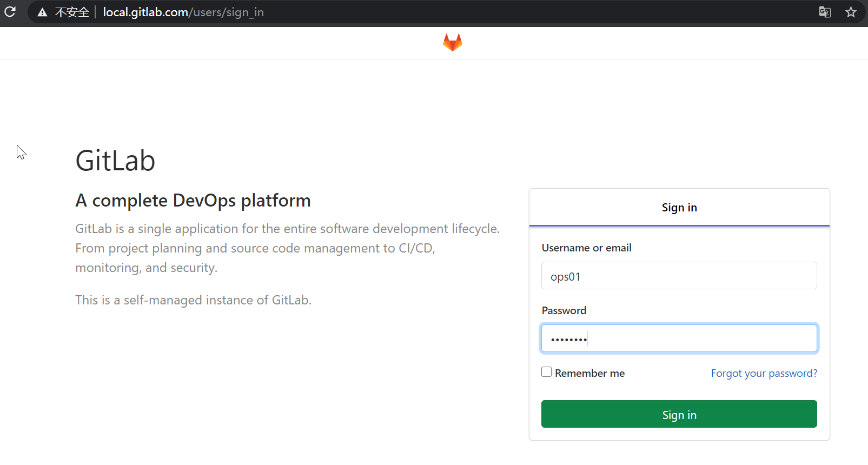Click the GitLab fox logo
Screen dimensions: 868x465
point(453,43)
